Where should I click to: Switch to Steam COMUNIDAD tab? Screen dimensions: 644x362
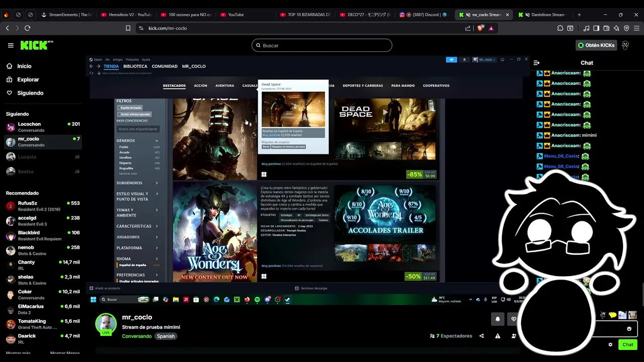click(165, 66)
